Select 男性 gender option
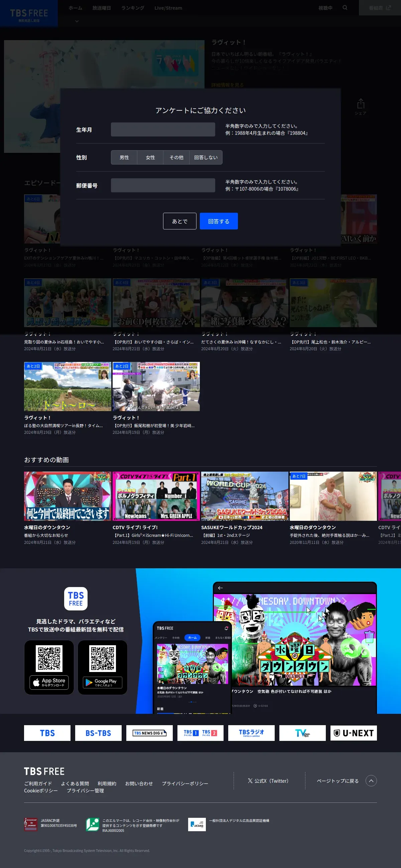The height and width of the screenshot is (868, 401). point(124,157)
